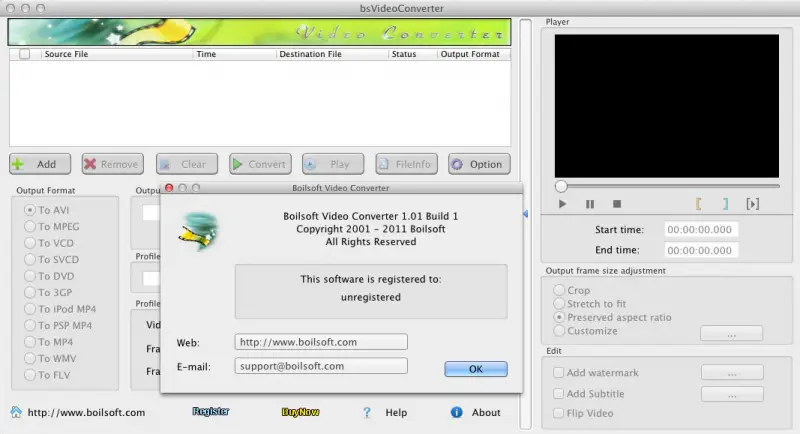The width and height of the screenshot is (800, 434).
Task: Open FileInfo for the selected file
Action: (407, 164)
